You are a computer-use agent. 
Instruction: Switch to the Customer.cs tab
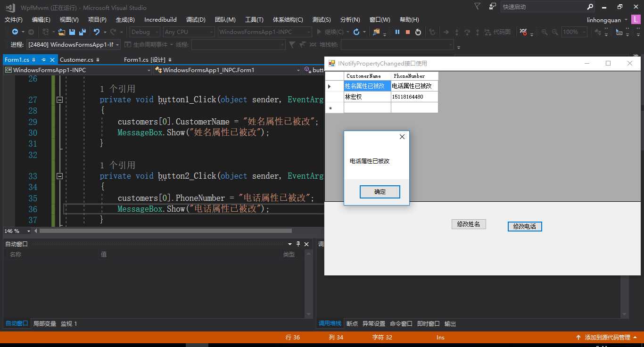pyautogui.click(x=76, y=60)
